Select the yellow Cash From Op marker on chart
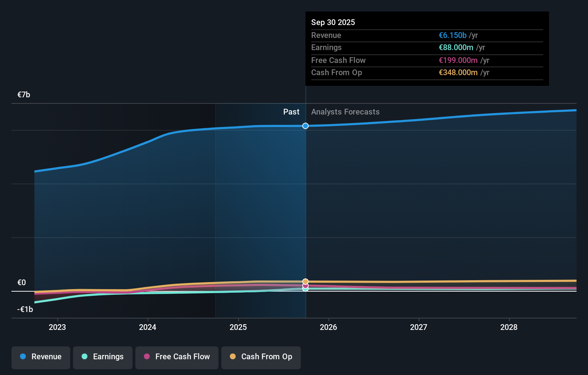Screen dimensions: 588x375 click(305, 281)
